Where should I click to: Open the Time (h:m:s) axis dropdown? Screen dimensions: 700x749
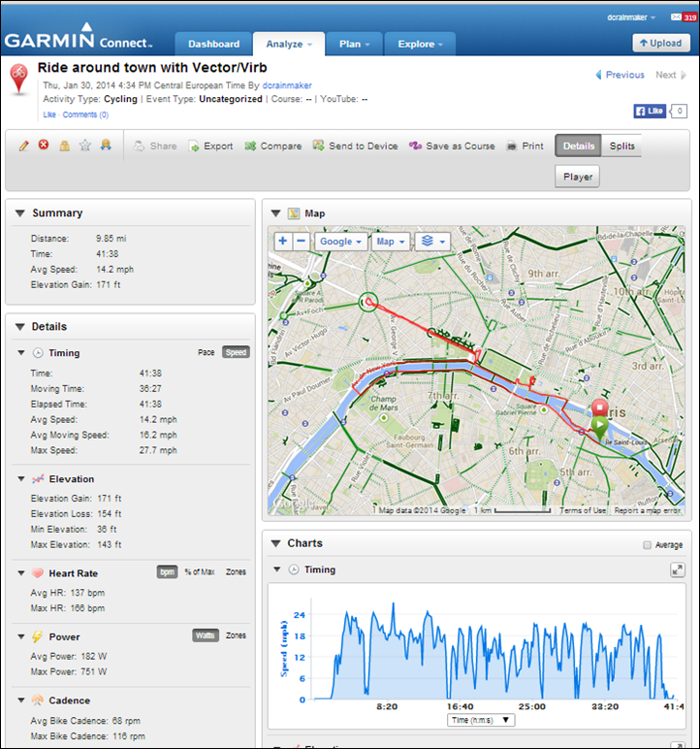tap(481, 720)
